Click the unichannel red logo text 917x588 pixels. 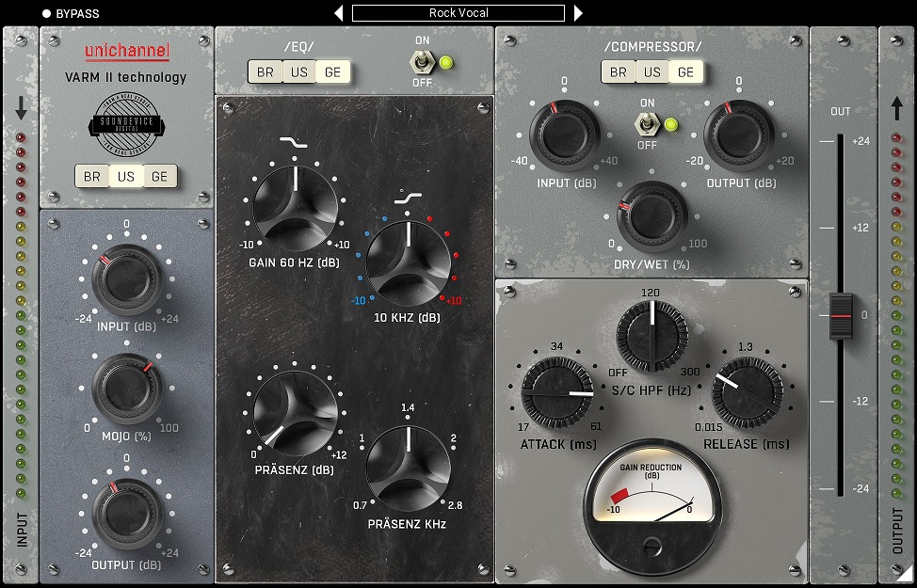click(126, 54)
